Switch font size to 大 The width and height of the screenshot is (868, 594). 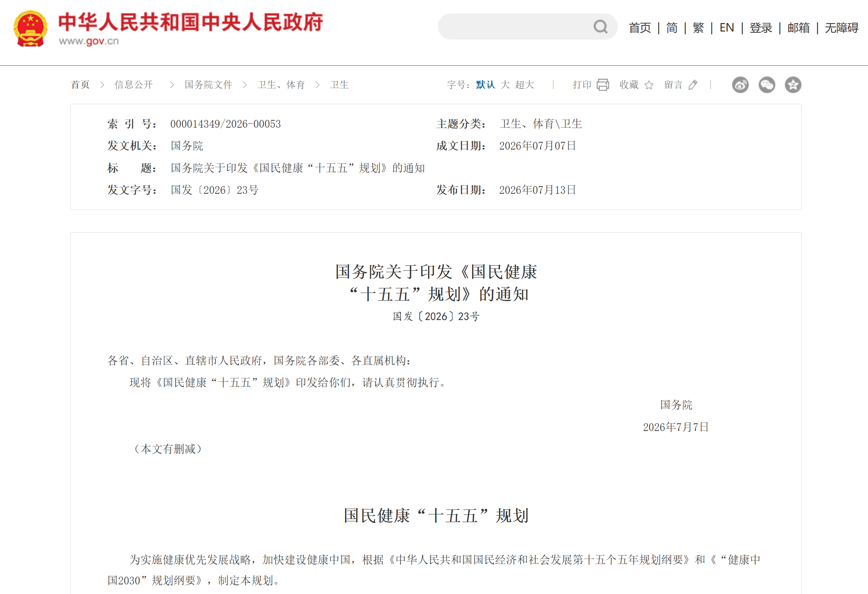[x=505, y=85]
